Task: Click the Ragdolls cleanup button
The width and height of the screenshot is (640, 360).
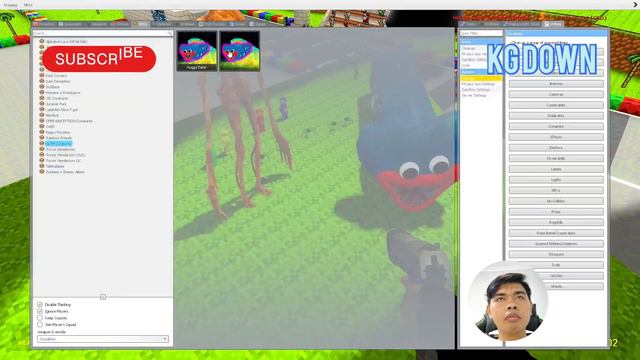Action: pyautogui.click(x=556, y=222)
